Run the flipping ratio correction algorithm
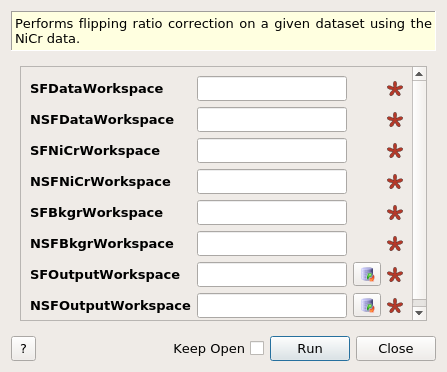 click(x=310, y=348)
